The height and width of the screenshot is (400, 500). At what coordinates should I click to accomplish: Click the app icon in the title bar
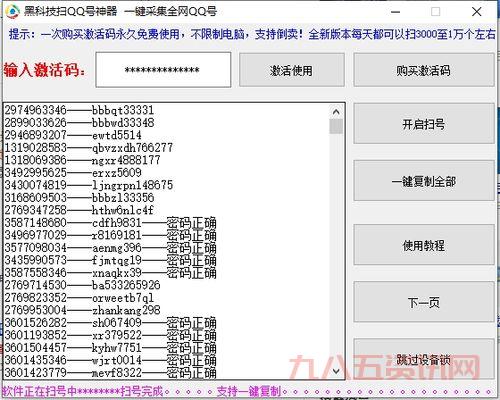click(x=13, y=11)
